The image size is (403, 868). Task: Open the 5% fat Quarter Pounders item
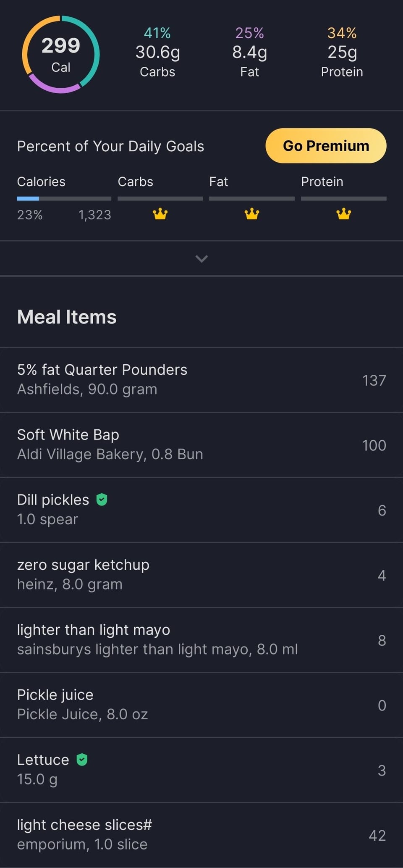[x=201, y=380]
